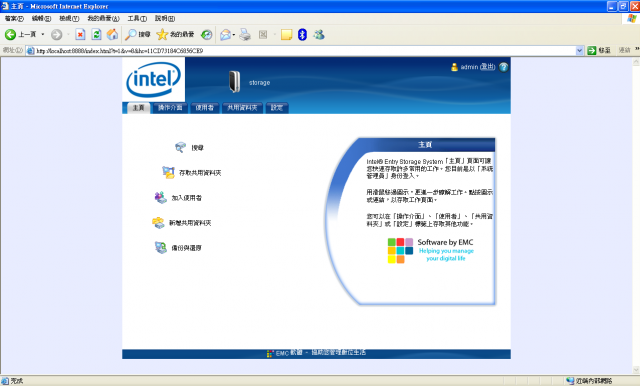
Task: Switch to the 設定 tab
Action: pyautogui.click(x=277, y=108)
